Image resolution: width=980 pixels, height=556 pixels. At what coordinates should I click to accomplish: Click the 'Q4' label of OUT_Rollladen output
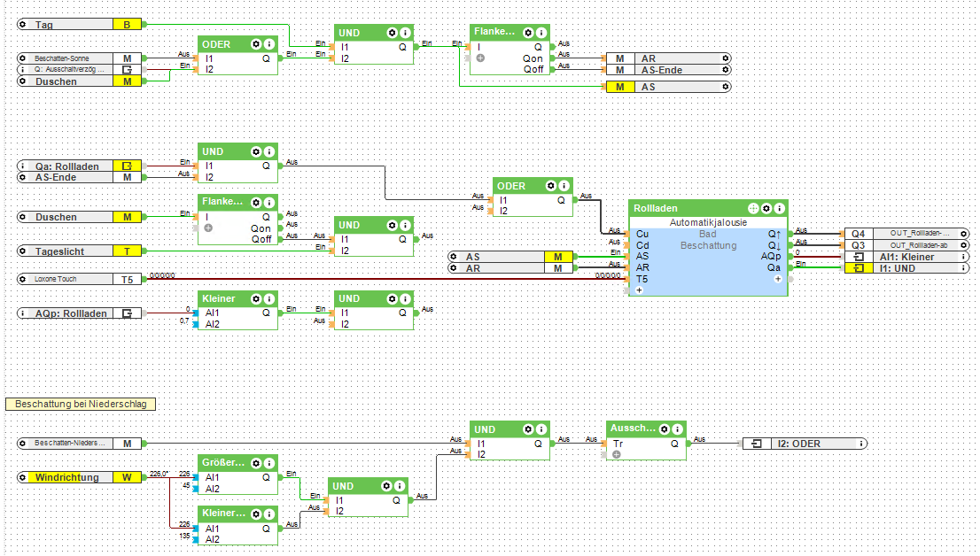(x=859, y=234)
